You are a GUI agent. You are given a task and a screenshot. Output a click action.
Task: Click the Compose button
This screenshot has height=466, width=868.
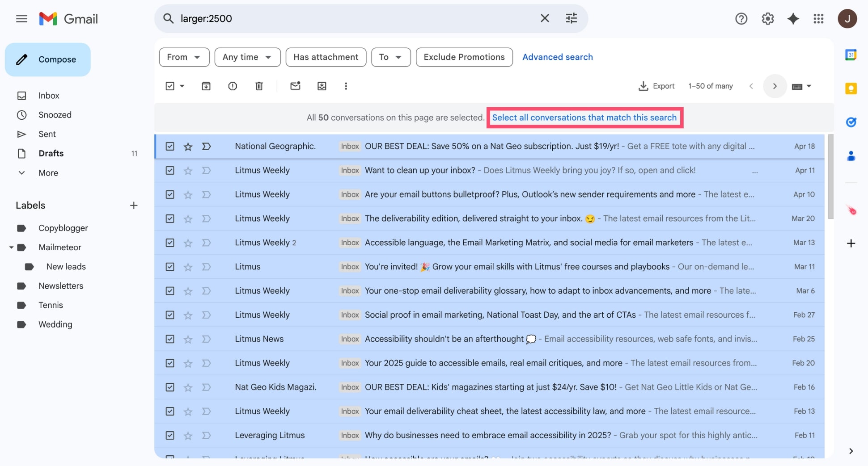[48, 59]
